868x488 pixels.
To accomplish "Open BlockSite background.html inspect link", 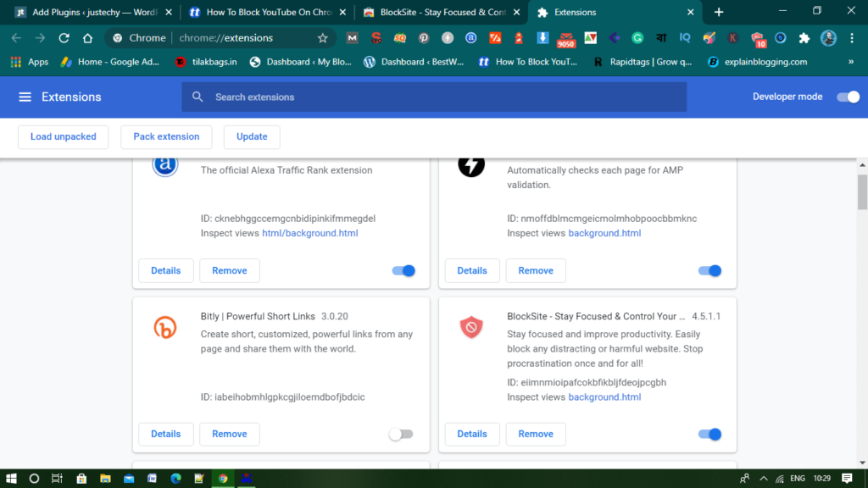I will (x=604, y=396).
